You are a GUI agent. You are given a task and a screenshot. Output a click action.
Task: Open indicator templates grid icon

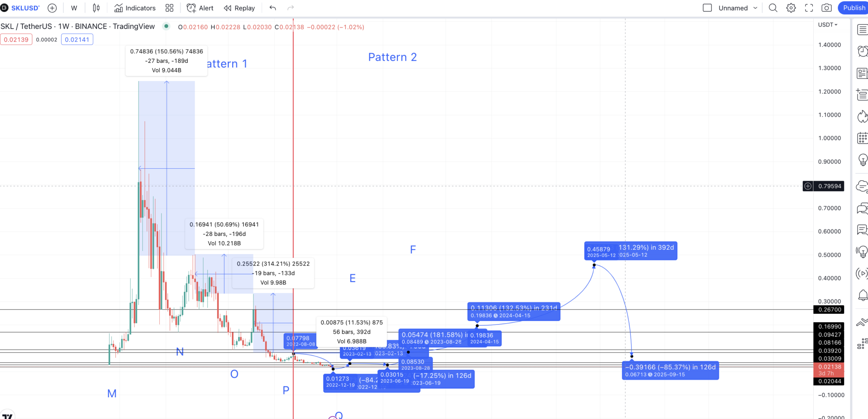[x=170, y=8]
